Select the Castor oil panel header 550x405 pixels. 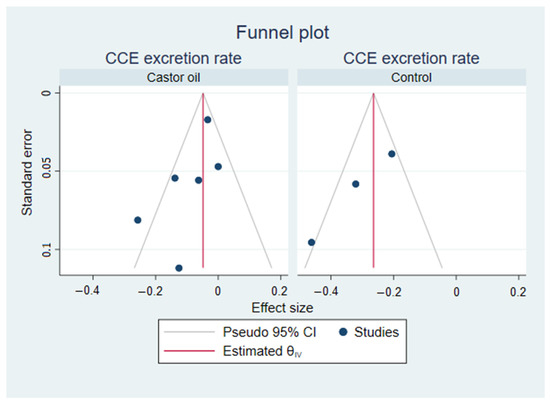point(174,77)
